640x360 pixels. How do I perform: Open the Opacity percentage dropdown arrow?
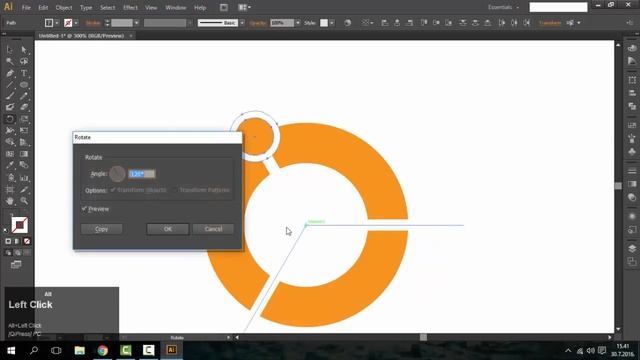pyautogui.click(x=298, y=23)
